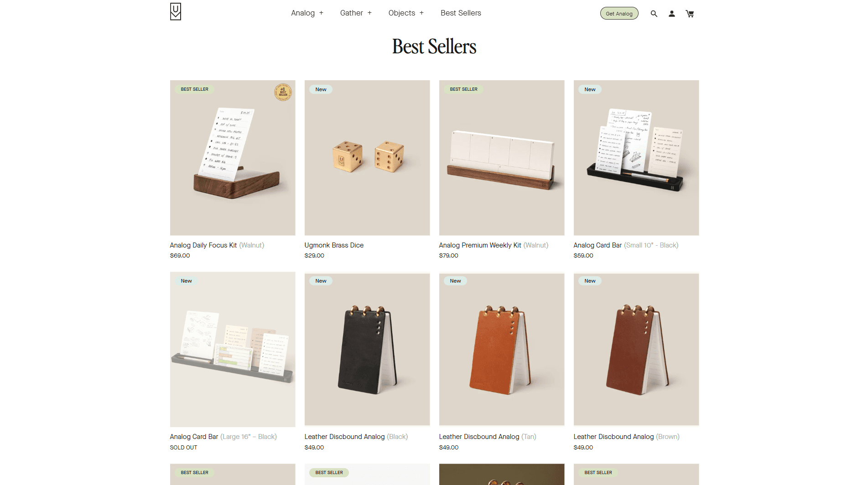Open the Analog navigation menu
Image resolution: width=868 pixels, height=485 pixels.
303,13
